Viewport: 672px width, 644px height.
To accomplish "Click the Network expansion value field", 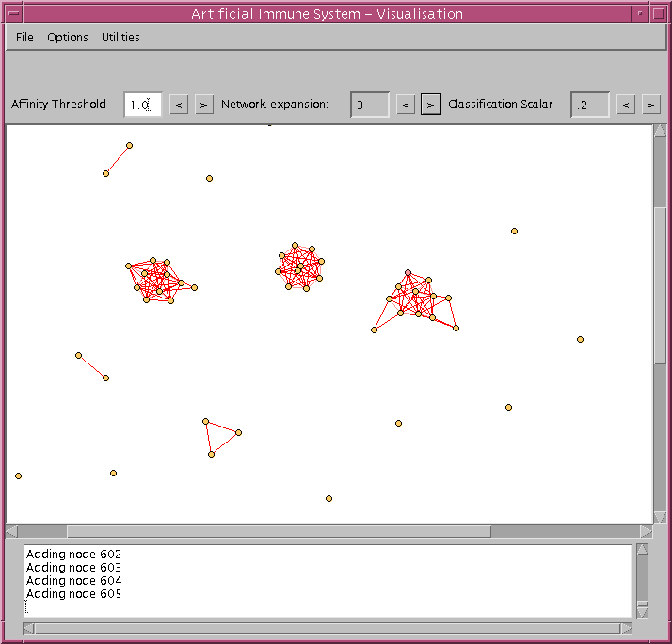I will click(x=370, y=105).
